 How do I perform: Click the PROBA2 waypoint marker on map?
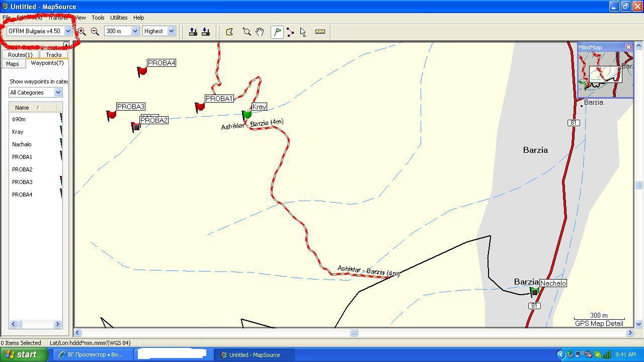136,127
